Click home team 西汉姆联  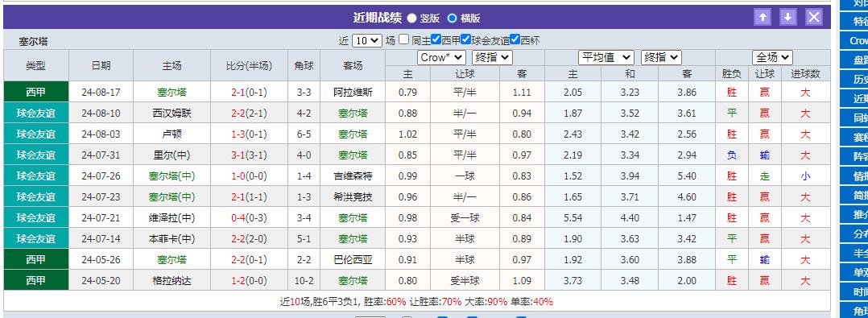pos(172,114)
